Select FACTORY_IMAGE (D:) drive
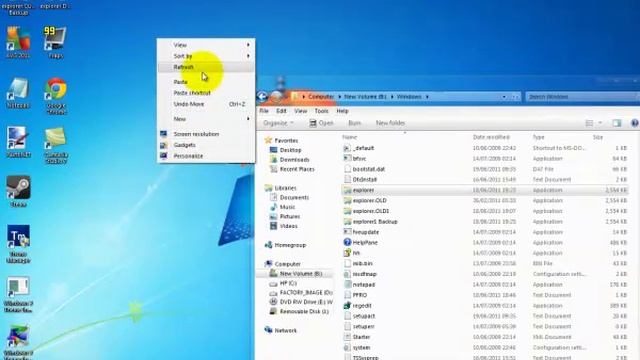The image size is (640, 360). pyautogui.click(x=306, y=293)
